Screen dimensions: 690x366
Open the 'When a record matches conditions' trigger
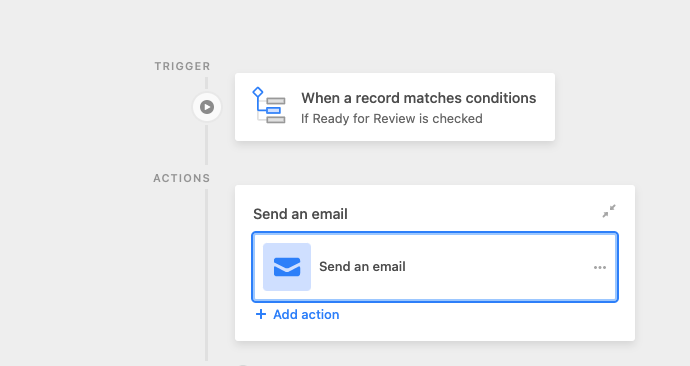(395, 107)
